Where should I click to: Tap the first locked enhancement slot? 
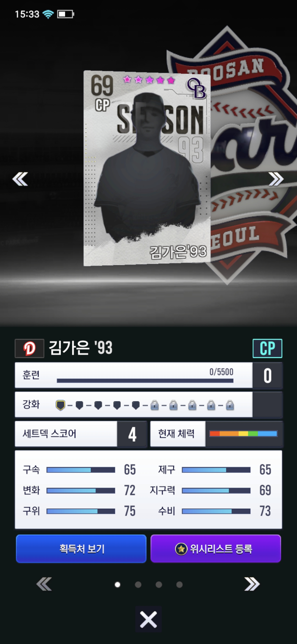point(155,405)
